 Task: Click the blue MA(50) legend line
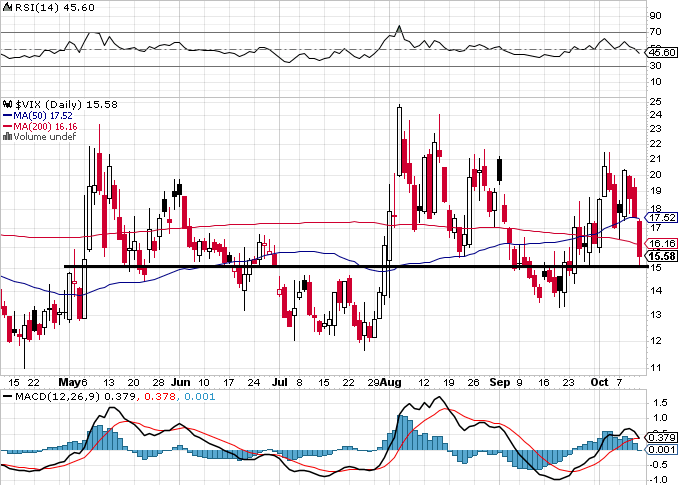[6, 115]
